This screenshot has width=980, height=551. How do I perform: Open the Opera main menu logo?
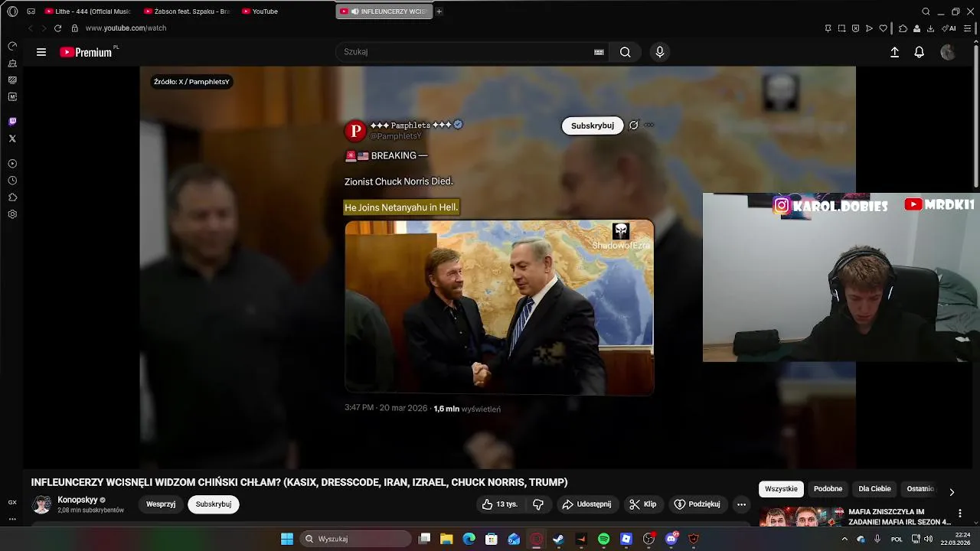12,11
